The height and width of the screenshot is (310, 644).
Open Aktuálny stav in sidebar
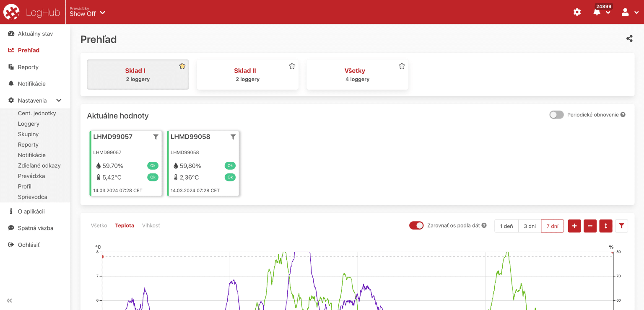[35, 34]
